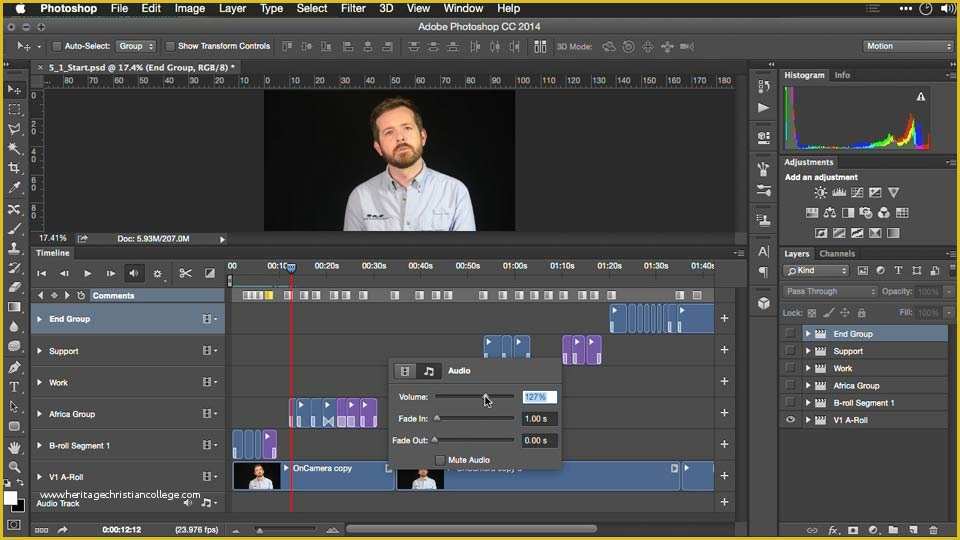Hide the V1 A-Roll layer
This screenshot has height=540, width=960.
[790, 420]
